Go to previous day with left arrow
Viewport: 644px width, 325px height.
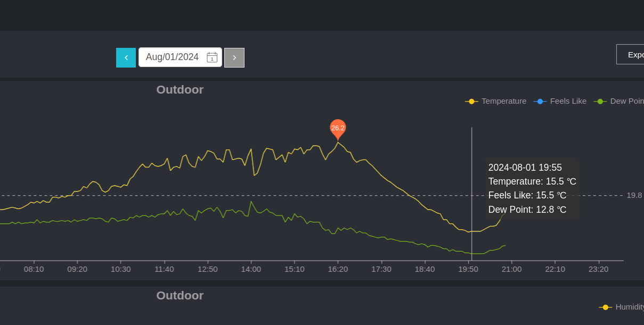click(126, 57)
